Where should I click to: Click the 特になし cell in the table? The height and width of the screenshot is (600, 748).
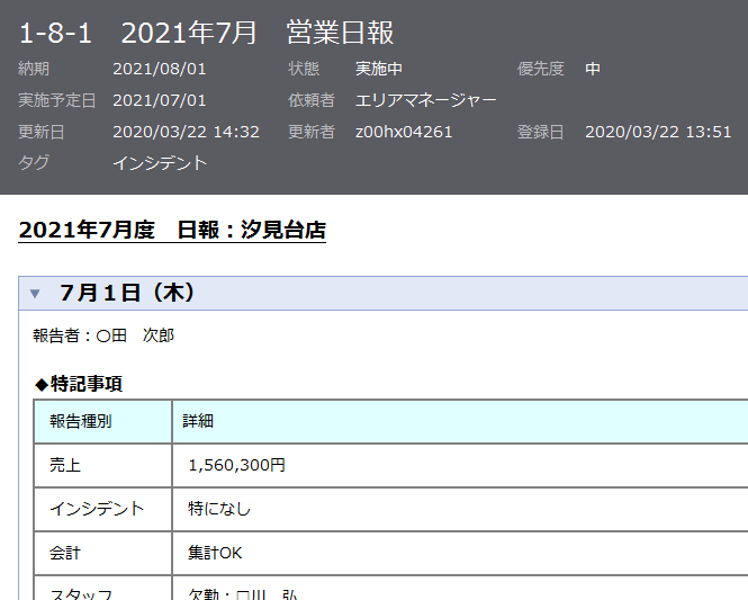click(x=219, y=509)
